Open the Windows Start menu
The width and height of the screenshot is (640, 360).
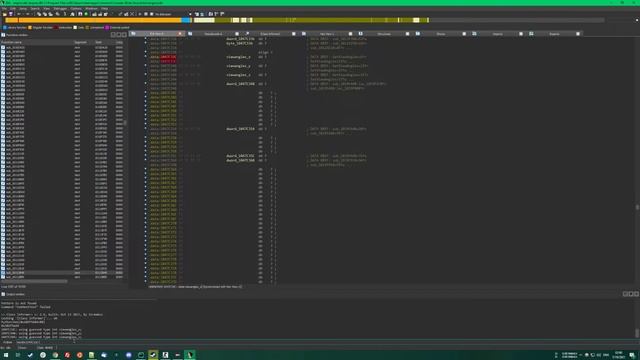(x=6, y=355)
